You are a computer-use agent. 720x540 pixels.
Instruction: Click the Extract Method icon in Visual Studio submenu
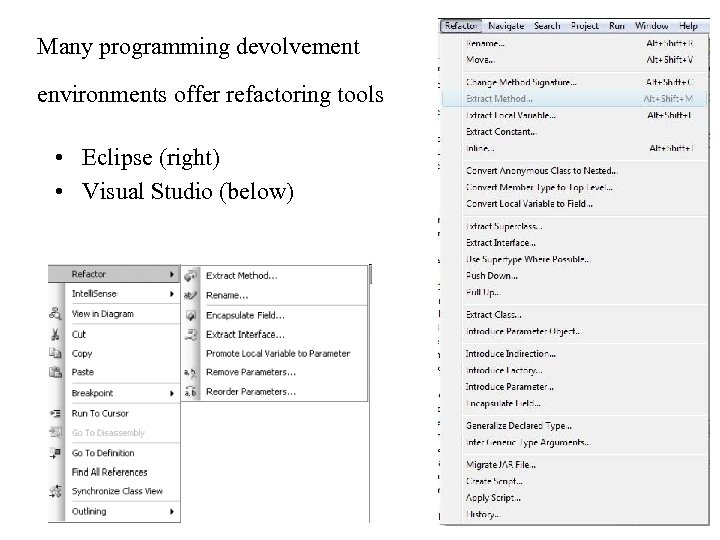coord(191,276)
